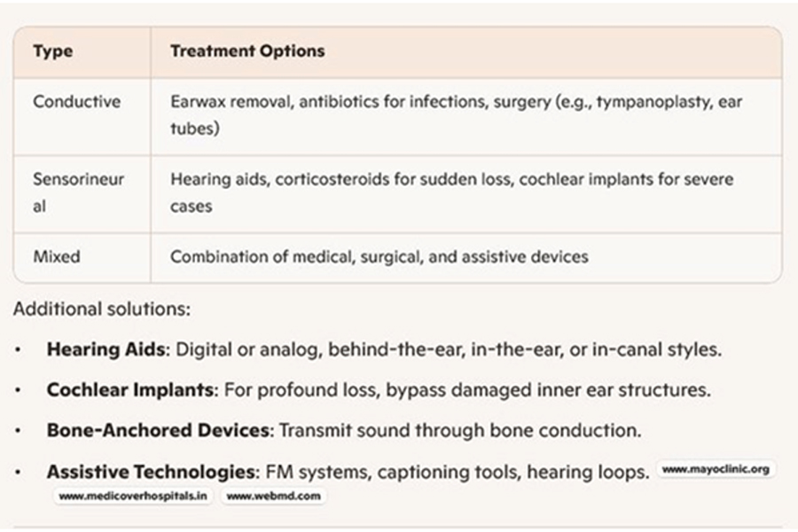Screen dimensions: 798x532
Task: Click the bold Bone-Anchored Devices term
Action: tap(158, 431)
